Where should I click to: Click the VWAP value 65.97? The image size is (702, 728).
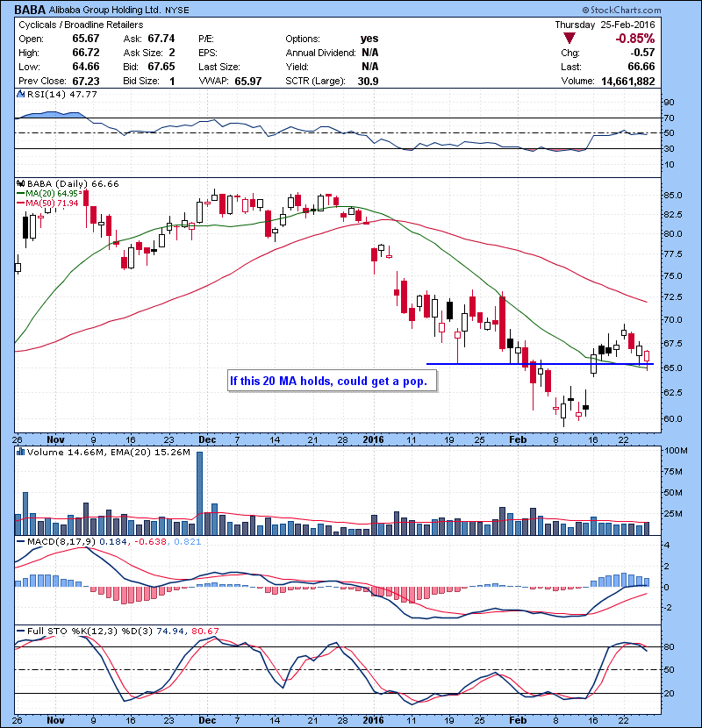248,82
